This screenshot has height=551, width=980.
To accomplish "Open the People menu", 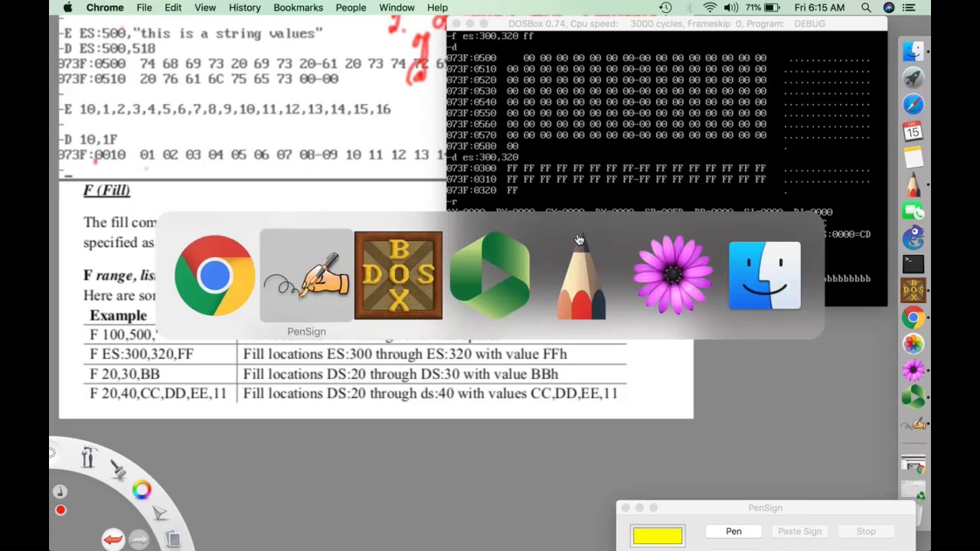I will [351, 8].
